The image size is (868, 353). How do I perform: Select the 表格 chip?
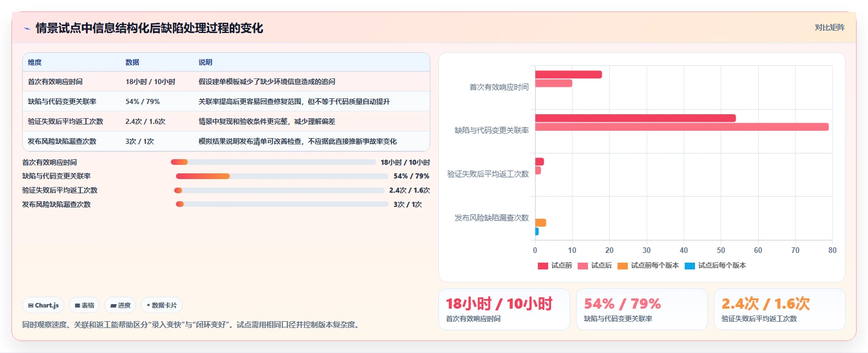click(x=84, y=305)
